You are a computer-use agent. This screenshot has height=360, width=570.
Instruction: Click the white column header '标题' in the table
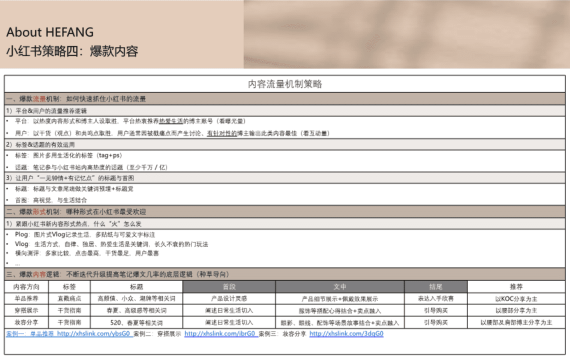pos(136,287)
